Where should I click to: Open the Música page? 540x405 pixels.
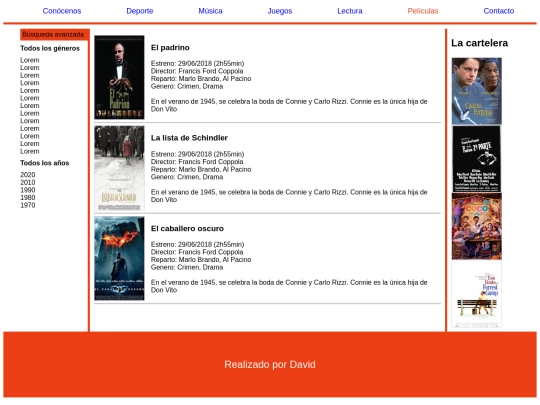pyautogui.click(x=210, y=11)
